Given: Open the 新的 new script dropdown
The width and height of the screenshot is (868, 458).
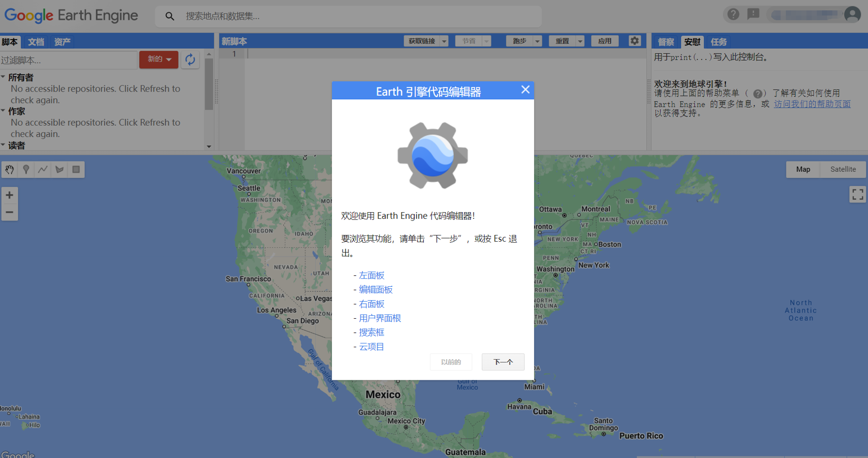Looking at the screenshot, I should (x=159, y=60).
